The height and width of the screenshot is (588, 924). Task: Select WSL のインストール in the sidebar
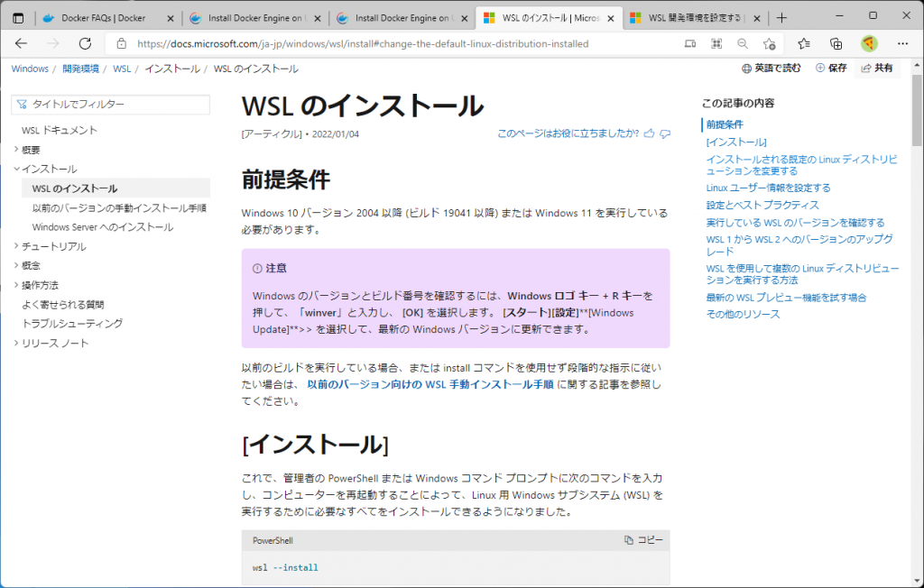[x=115, y=188]
